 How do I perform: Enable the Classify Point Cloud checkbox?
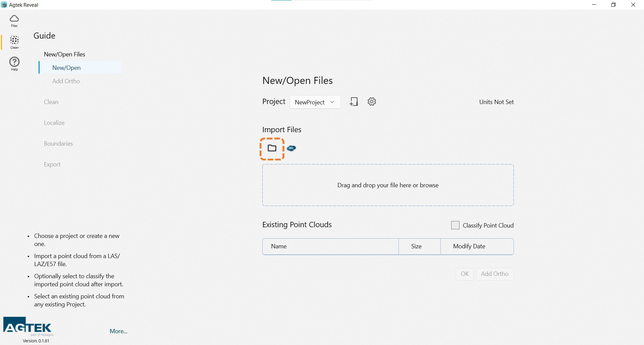[455, 225]
